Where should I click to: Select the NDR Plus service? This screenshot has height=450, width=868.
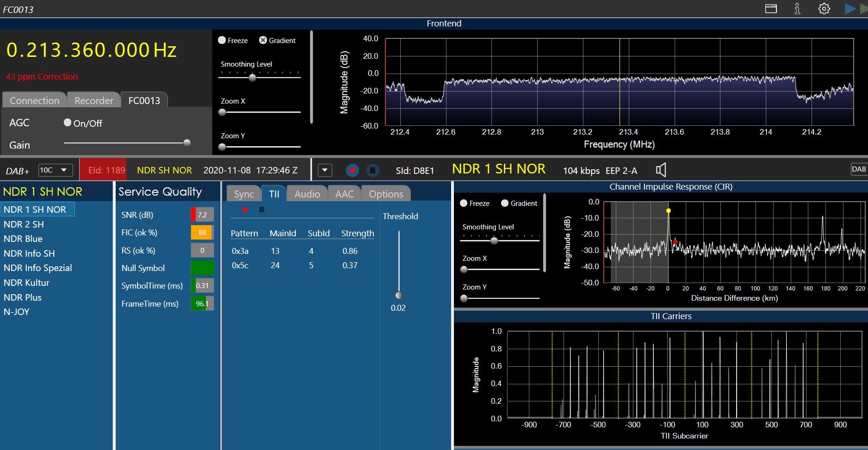pos(23,297)
